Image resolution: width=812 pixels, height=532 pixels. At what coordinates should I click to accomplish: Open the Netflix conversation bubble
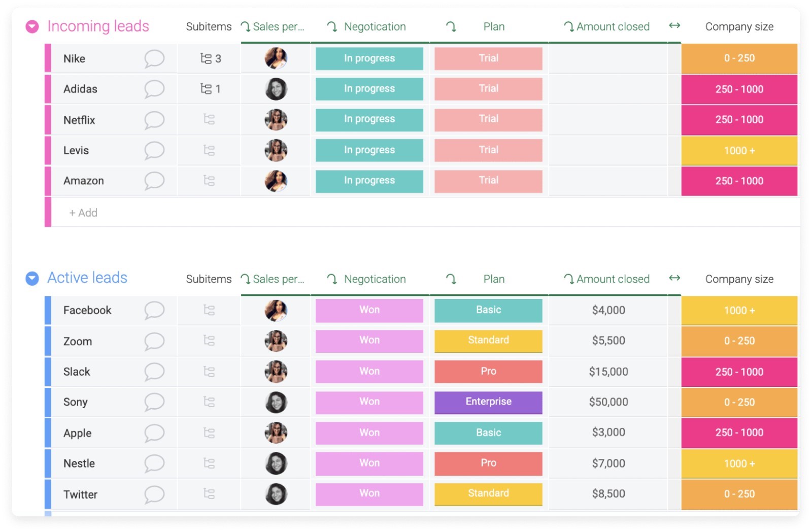coord(154,120)
